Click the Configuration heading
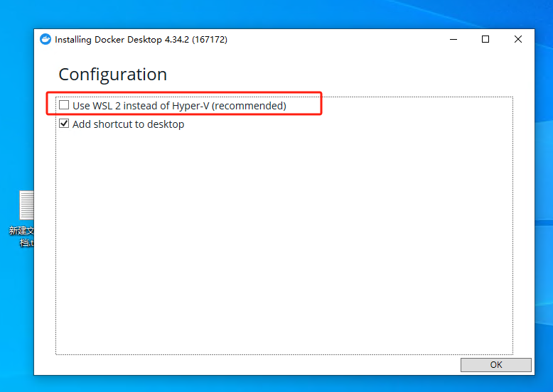The width and height of the screenshot is (553, 392). click(x=112, y=75)
